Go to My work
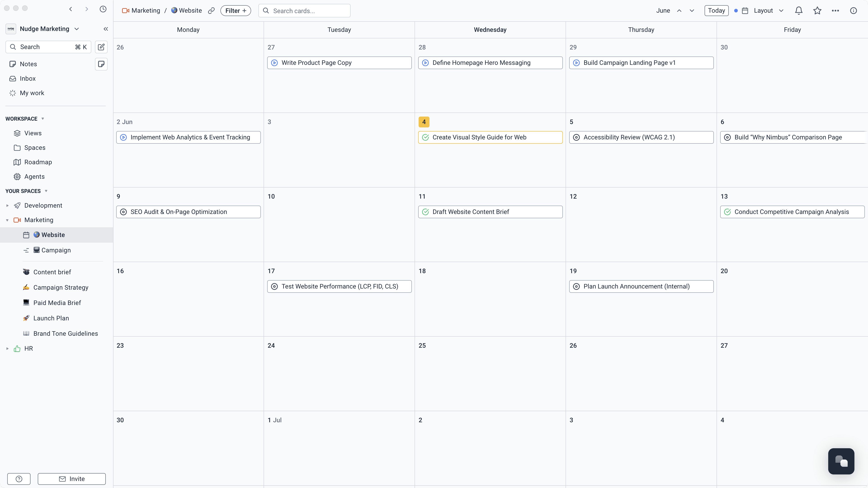Image resolution: width=868 pixels, height=488 pixels. [x=32, y=93]
